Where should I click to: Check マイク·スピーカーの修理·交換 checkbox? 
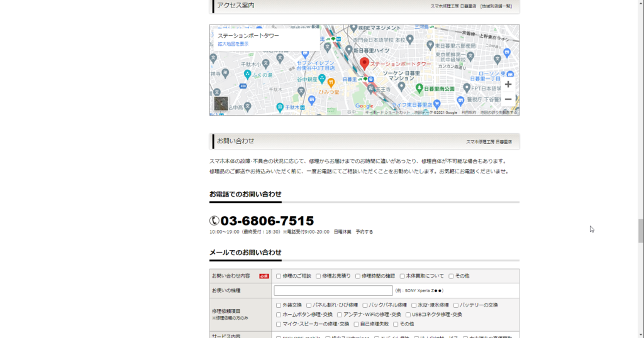(x=279, y=324)
